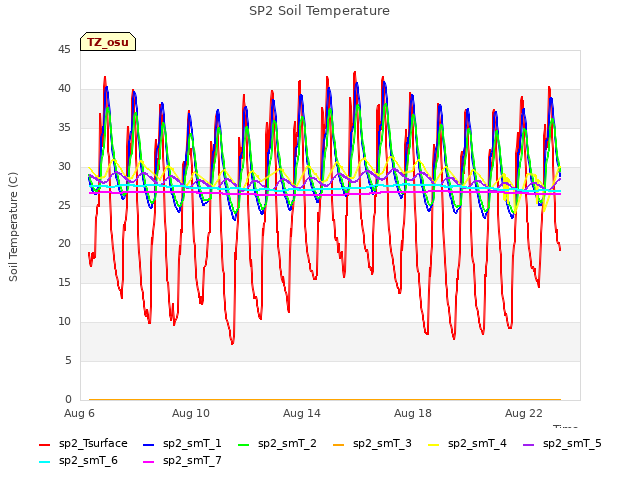
Task: Toggle the sp2_Tsurface legend entry
Action: [x=83, y=444]
